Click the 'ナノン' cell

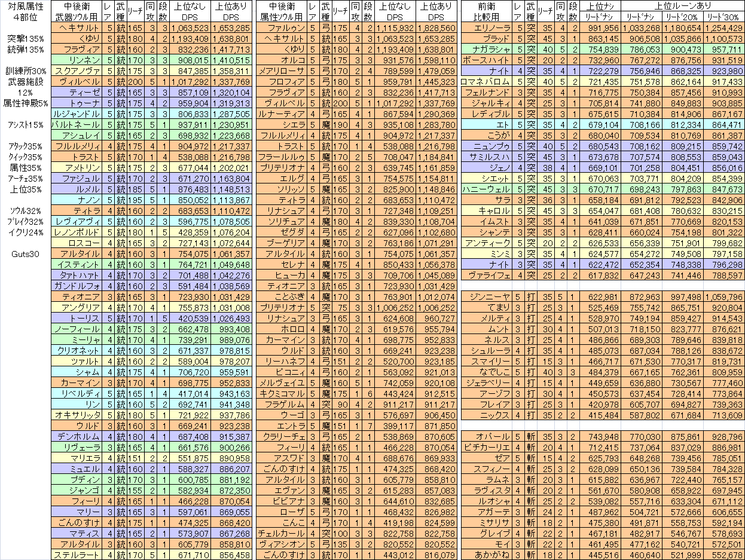[76, 200]
